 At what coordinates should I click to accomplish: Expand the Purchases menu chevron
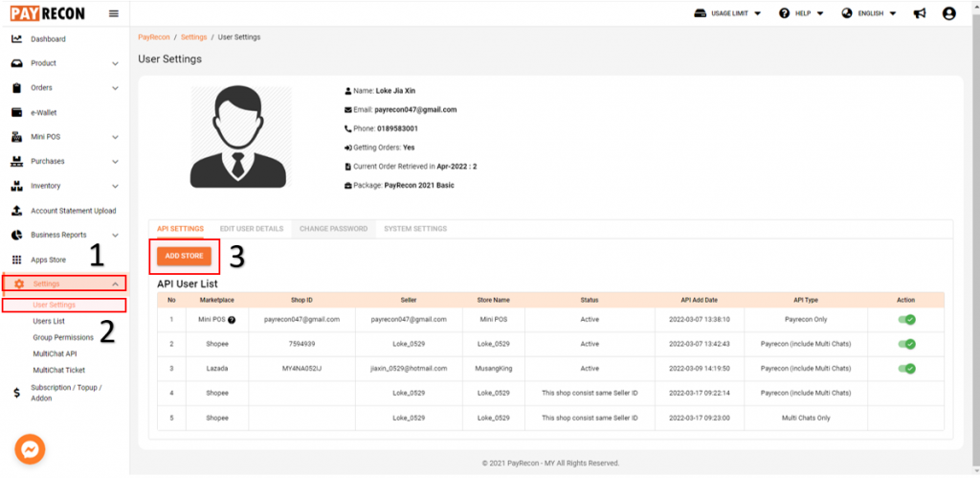(x=115, y=162)
